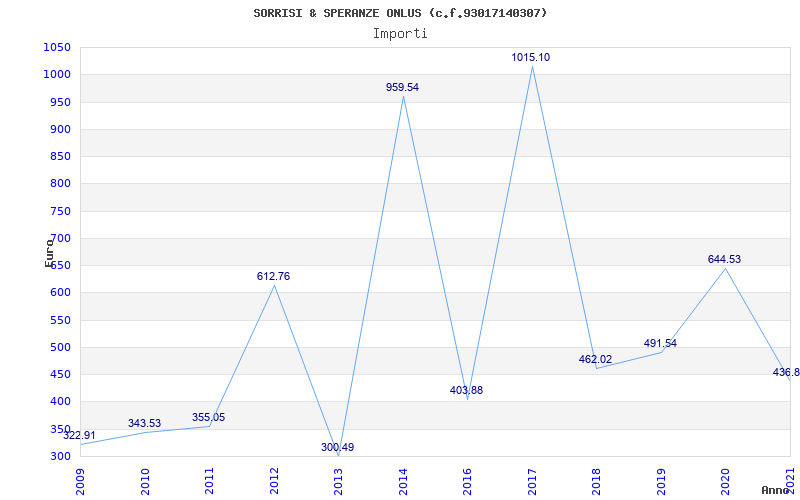
Task: Click the 300.49 data label
Action: (x=338, y=447)
